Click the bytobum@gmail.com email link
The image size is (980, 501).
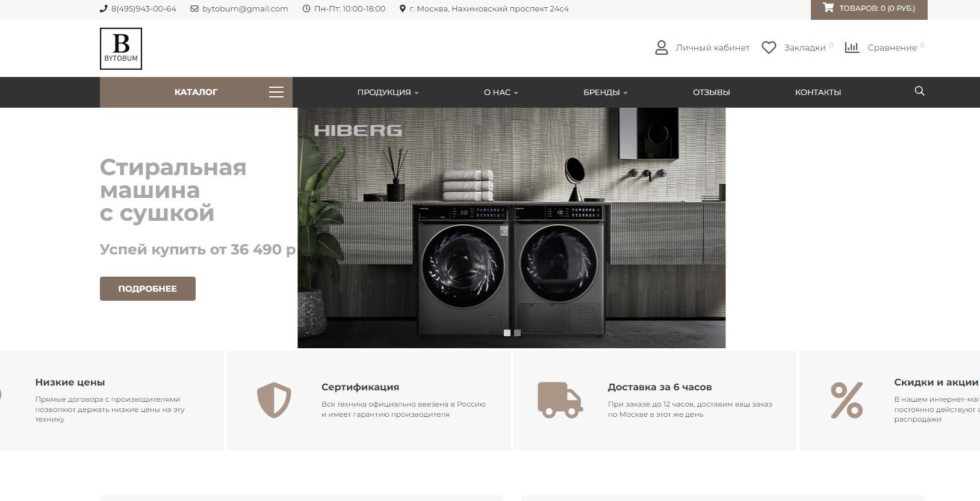tap(245, 9)
